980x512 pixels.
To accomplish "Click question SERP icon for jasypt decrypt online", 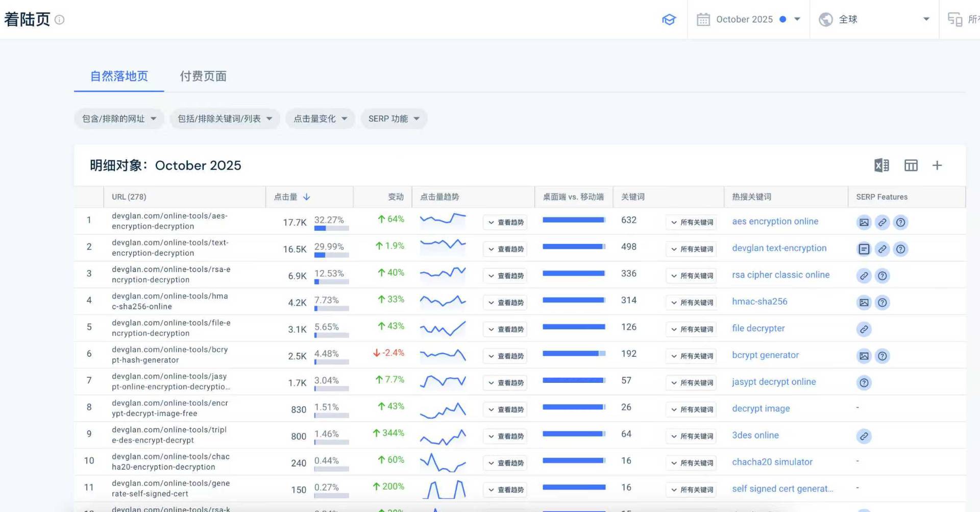I will coord(864,383).
